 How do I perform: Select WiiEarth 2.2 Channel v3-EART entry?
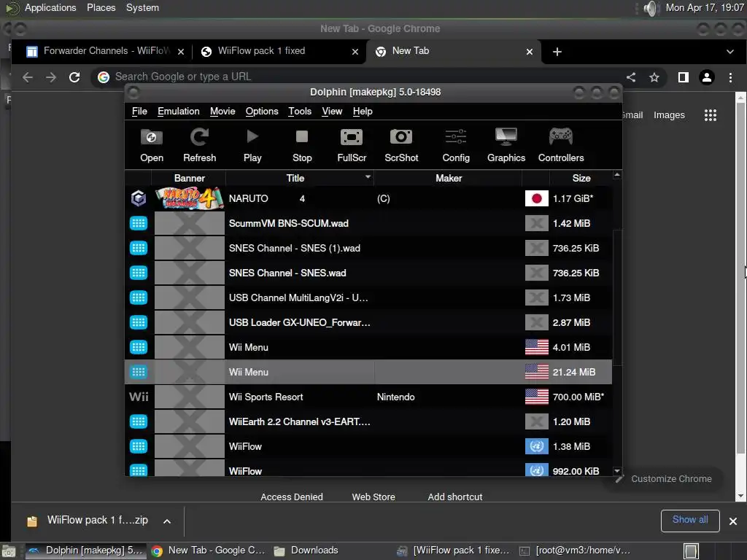click(368, 421)
